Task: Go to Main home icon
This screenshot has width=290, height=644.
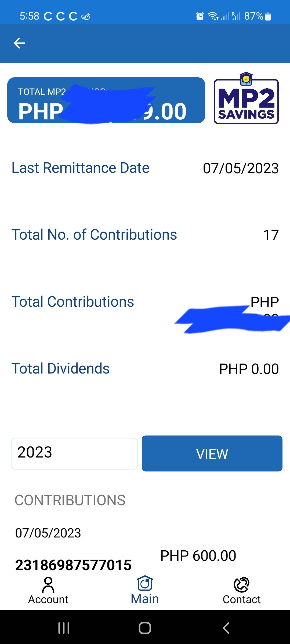Action: click(x=145, y=583)
